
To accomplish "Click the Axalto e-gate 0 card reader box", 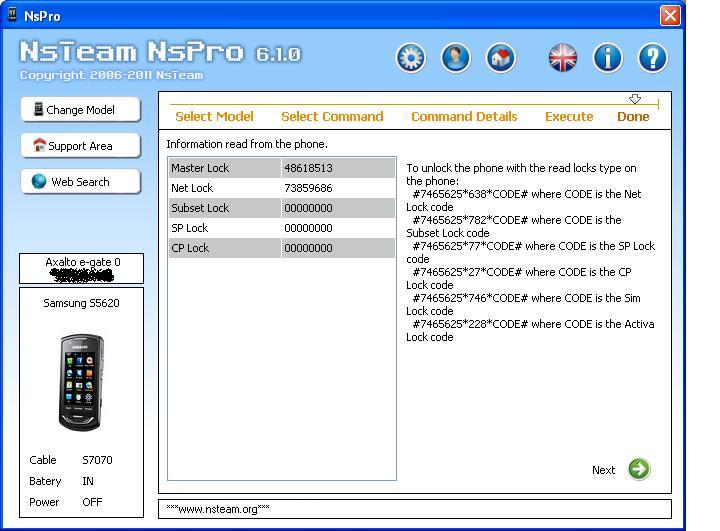I will (x=81, y=268).
